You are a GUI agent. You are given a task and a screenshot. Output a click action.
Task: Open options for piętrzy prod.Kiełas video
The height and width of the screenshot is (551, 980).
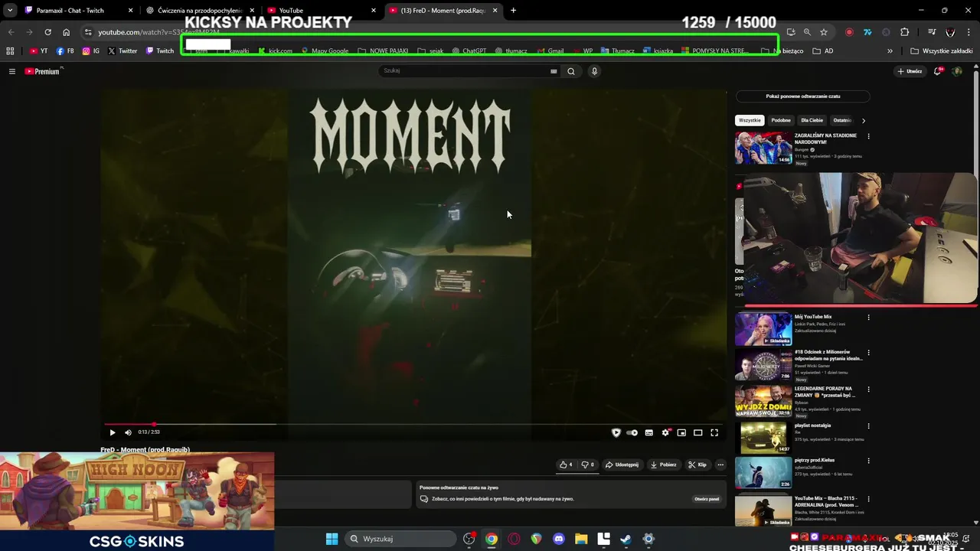pos(868,461)
